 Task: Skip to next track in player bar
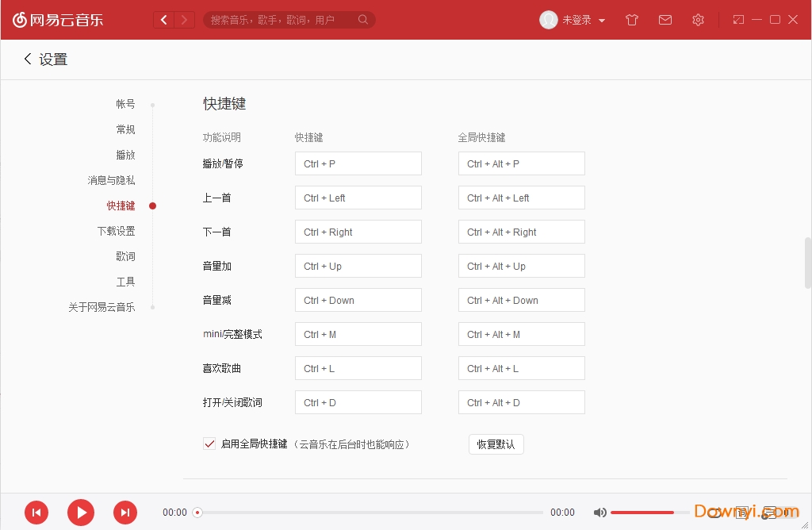pyautogui.click(x=125, y=513)
